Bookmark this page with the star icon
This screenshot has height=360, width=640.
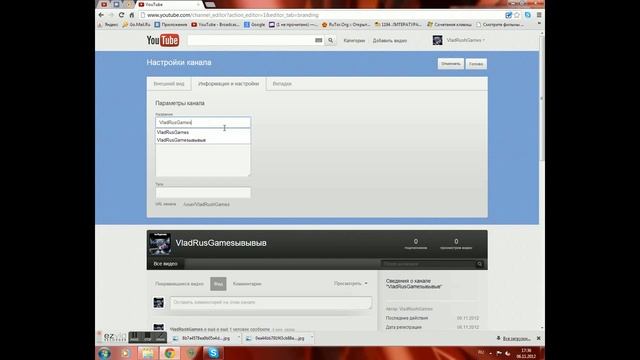(517, 15)
